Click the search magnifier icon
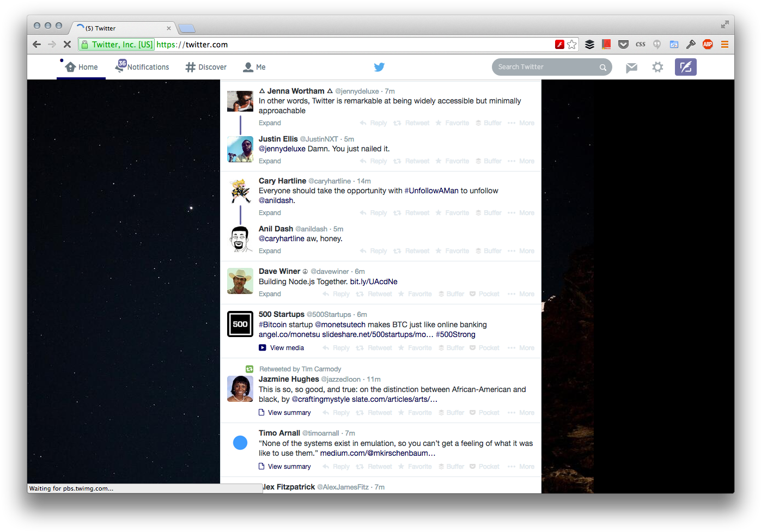The width and height of the screenshot is (761, 532). pyautogui.click(x=603, y=68)
